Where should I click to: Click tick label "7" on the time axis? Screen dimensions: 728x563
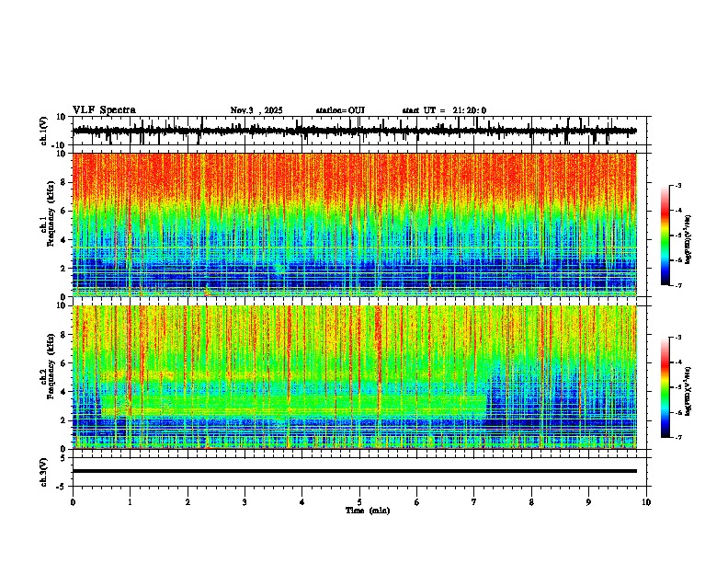[x=474, y=502]
